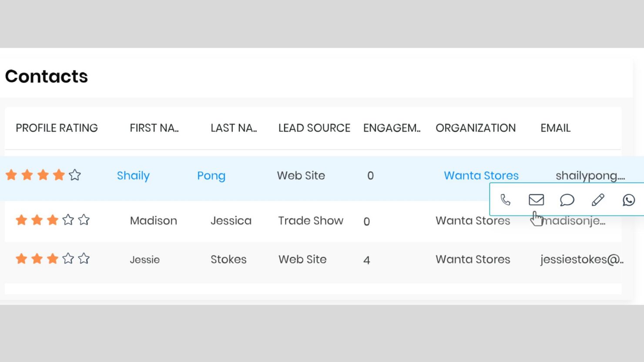Visit the Wanta Stores organization link
The image size is (644, 362).
point(481,175)
